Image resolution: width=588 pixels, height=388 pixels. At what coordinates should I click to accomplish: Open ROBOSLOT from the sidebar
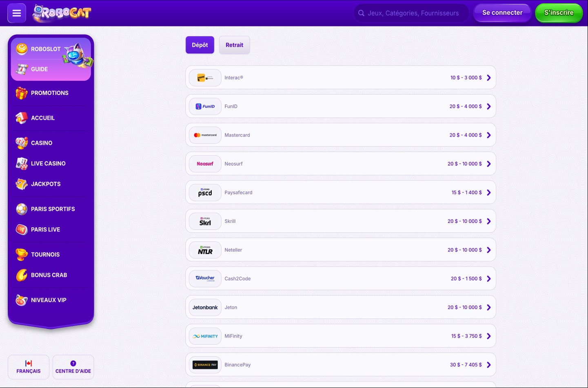(46, 49)
